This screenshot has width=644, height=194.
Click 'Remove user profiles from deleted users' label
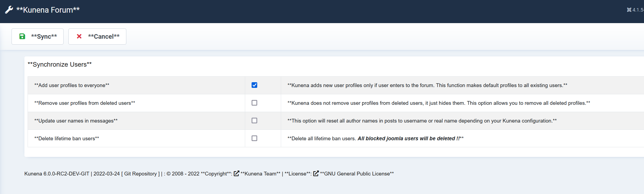click(x=85, y=103)
